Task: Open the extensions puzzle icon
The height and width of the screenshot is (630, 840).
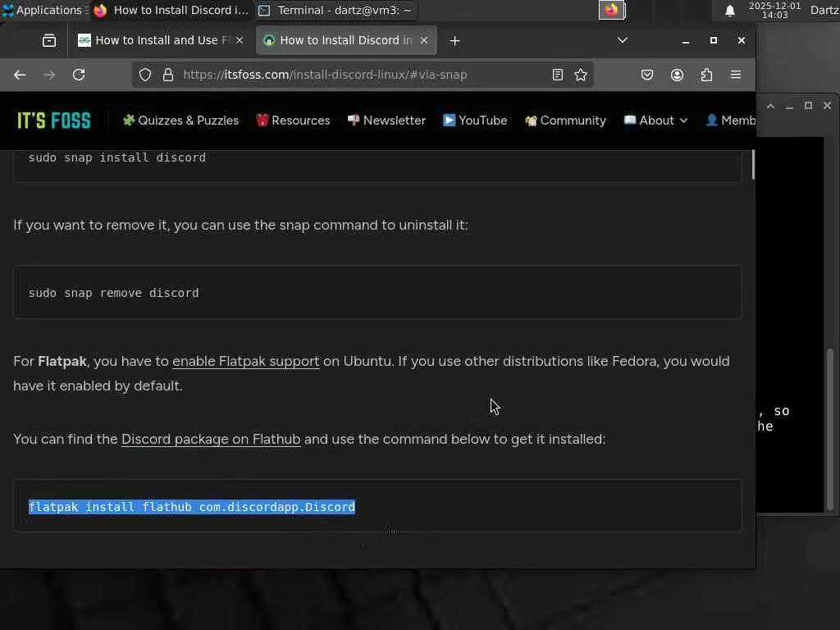Action: (706, 75)
